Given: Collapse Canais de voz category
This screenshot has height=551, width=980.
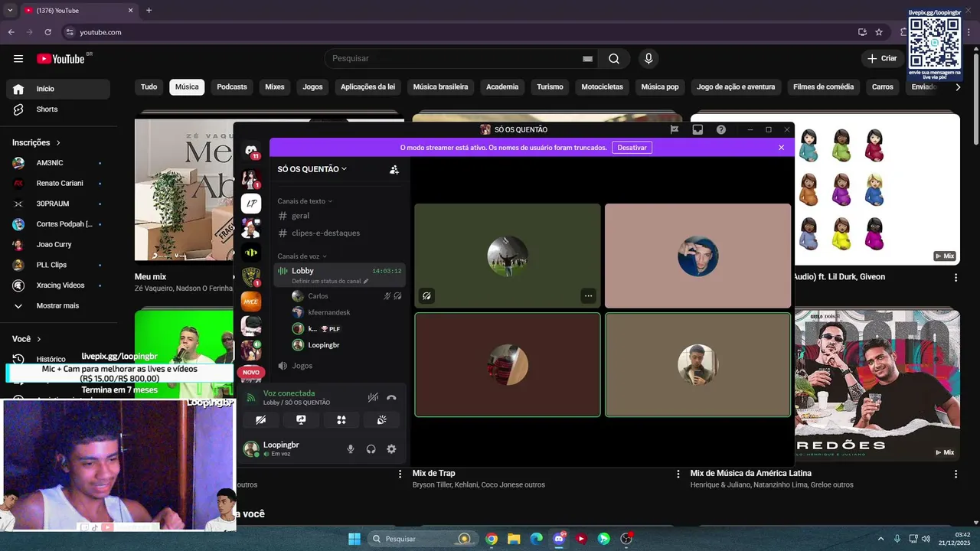Looking at the screenshot, I should tap(302, 256).
